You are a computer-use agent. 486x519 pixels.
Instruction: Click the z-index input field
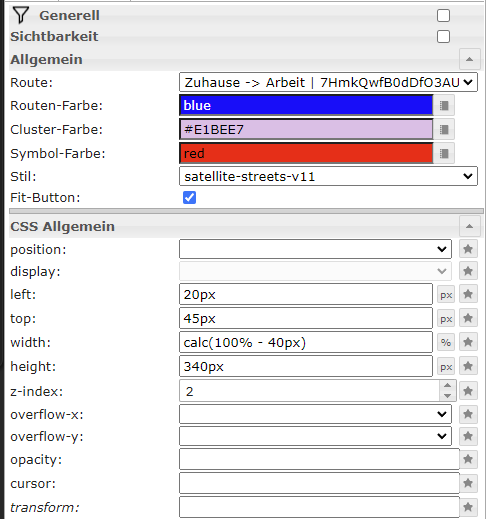(x=310, y=391)
